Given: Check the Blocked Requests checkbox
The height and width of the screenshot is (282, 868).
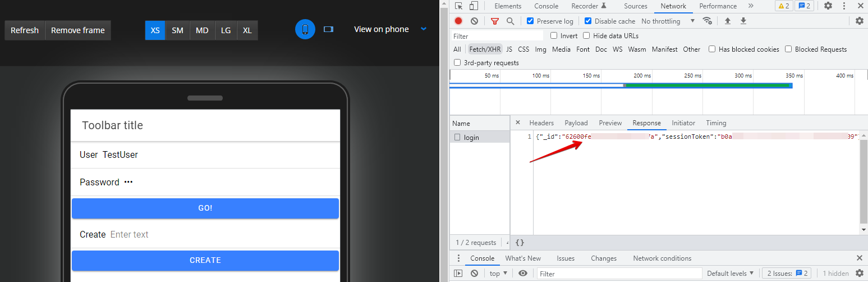Looking at the screenshot, I should click(x=788, y=49).
